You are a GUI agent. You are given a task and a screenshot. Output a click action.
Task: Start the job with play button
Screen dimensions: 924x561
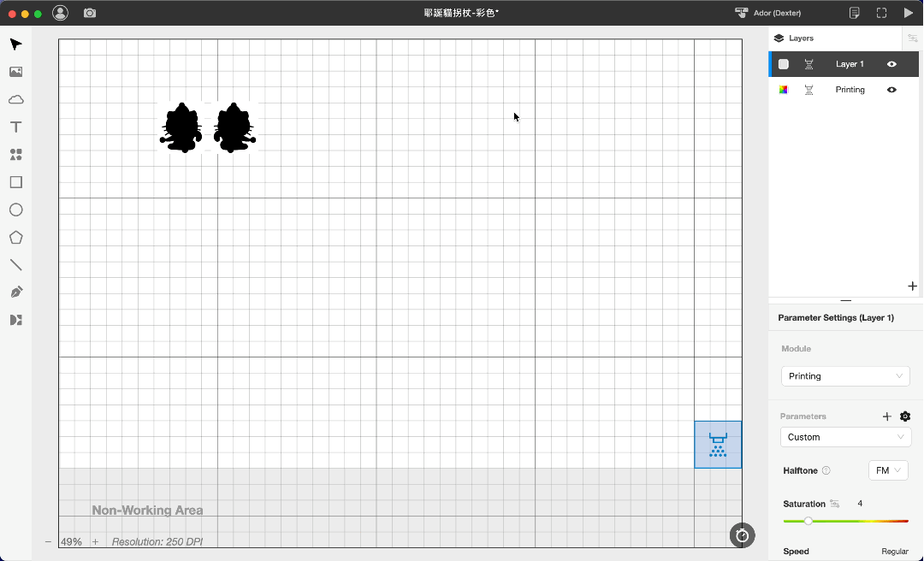point(908,13)
